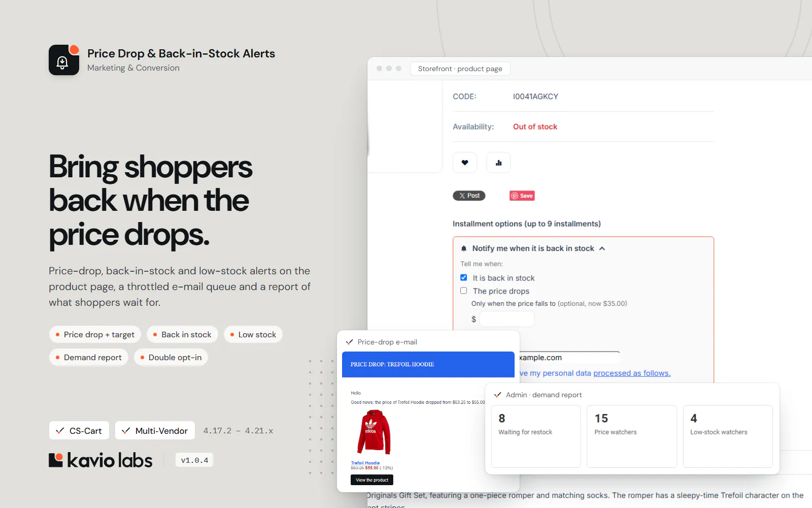Click the Out of stock availability text

pyautogui.click(x=535, y=126)
